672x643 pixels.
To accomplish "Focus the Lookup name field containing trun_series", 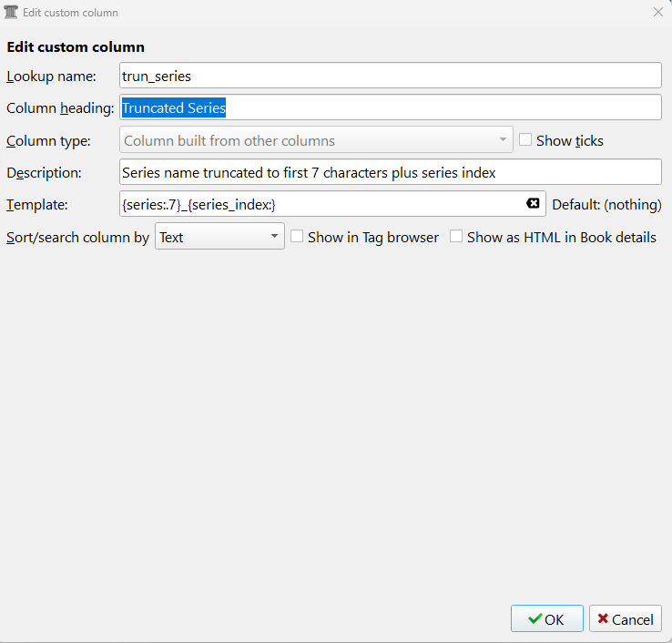I will click(390, 75).
